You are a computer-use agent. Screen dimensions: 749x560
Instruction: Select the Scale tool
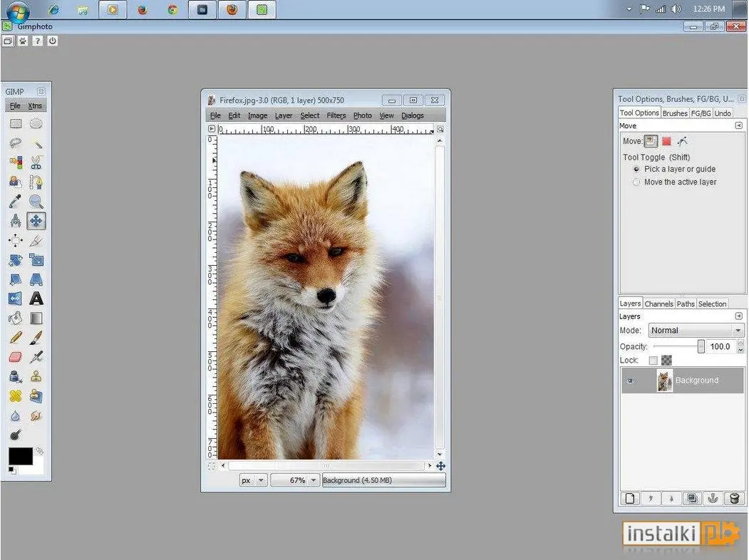(x=36, y=260)
